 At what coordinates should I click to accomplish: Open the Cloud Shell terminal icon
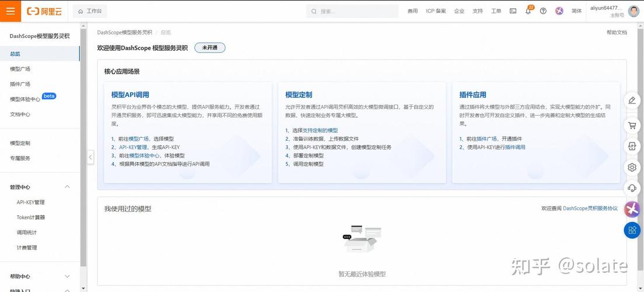513,11
